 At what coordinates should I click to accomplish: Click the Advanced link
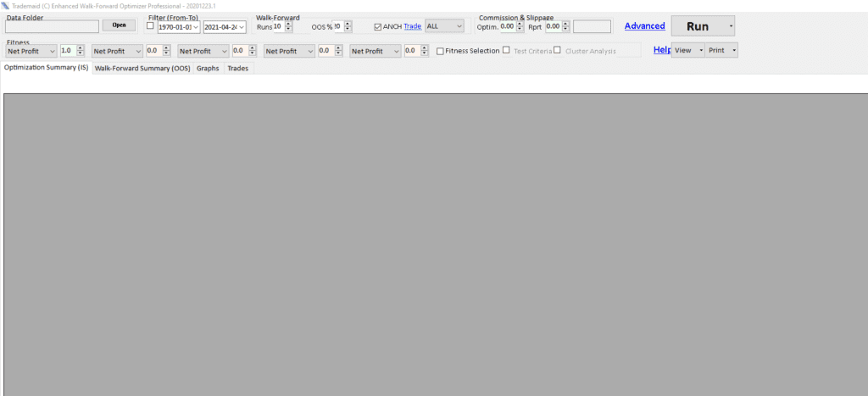pyautogui.click(x=644, y=26)
